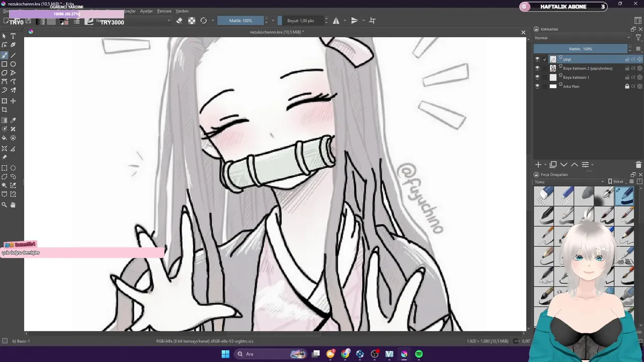Open the layer filter funnel dropdown
This screenshot has height=362, width=644.
(638, 38)
